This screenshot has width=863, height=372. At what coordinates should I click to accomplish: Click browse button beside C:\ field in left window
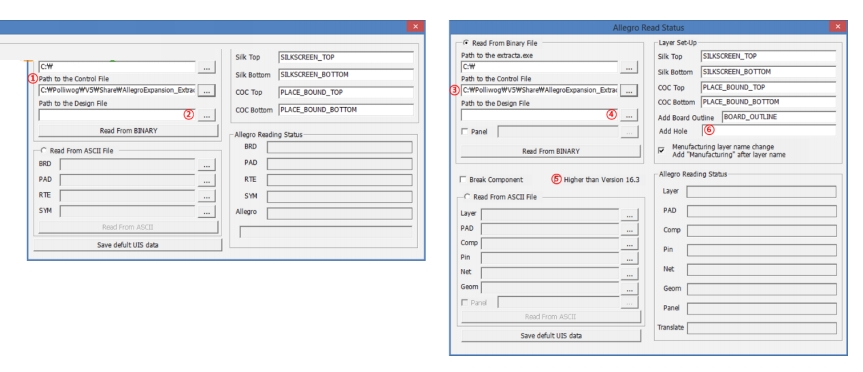point(206,67)
